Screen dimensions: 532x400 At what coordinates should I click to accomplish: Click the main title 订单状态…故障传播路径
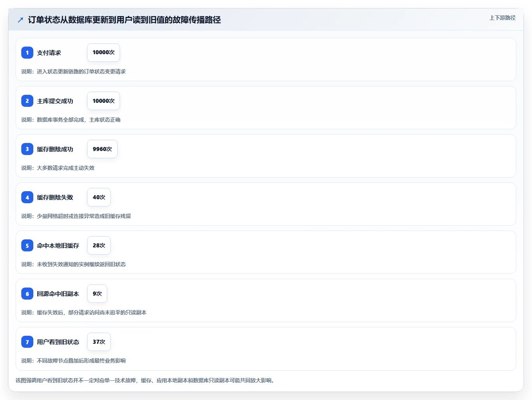pos(124,20)
